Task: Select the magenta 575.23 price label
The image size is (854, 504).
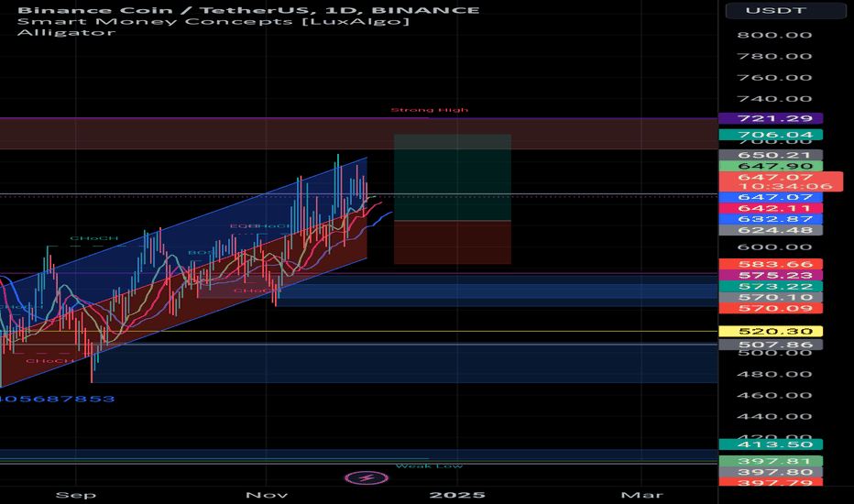Action: pyautogui.click(x=771, y=275)
